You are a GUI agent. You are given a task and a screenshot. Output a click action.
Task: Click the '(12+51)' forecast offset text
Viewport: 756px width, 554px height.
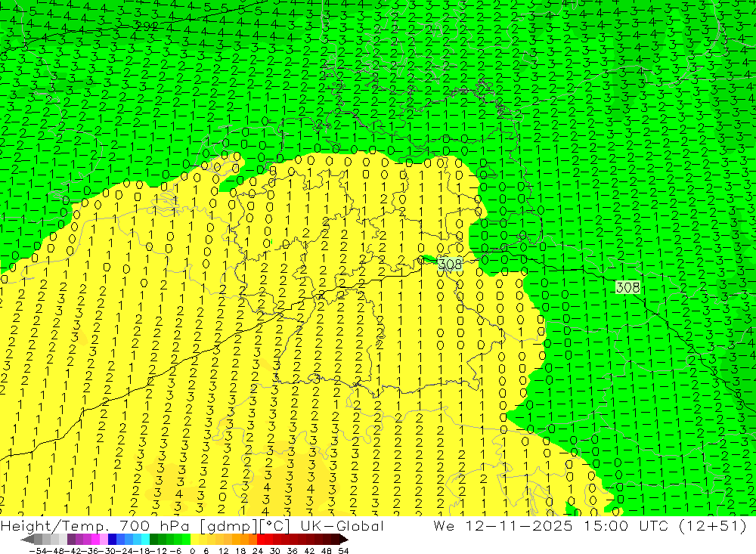[712, 525]
